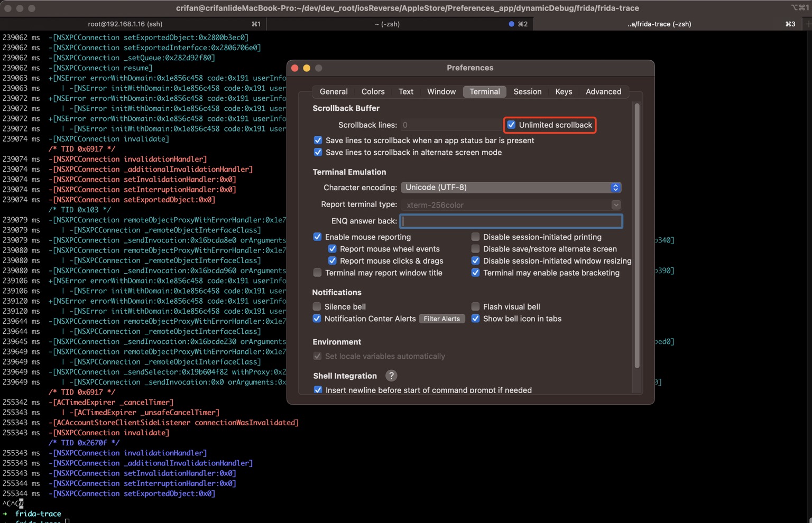Click the ACAccountStoreClientSideListener connectionWasInvalidated line
The image size is (812, 523).
click(173, 423)
